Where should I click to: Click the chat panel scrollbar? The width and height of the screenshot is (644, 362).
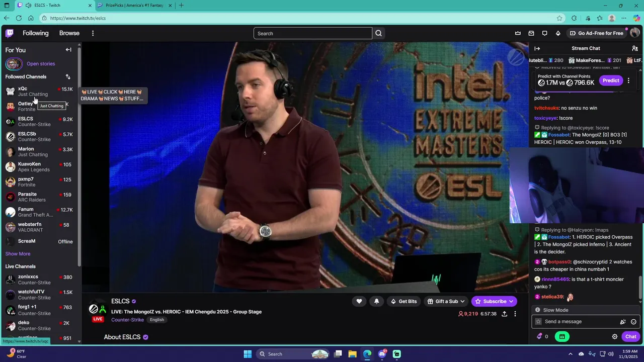coord(640,288)
